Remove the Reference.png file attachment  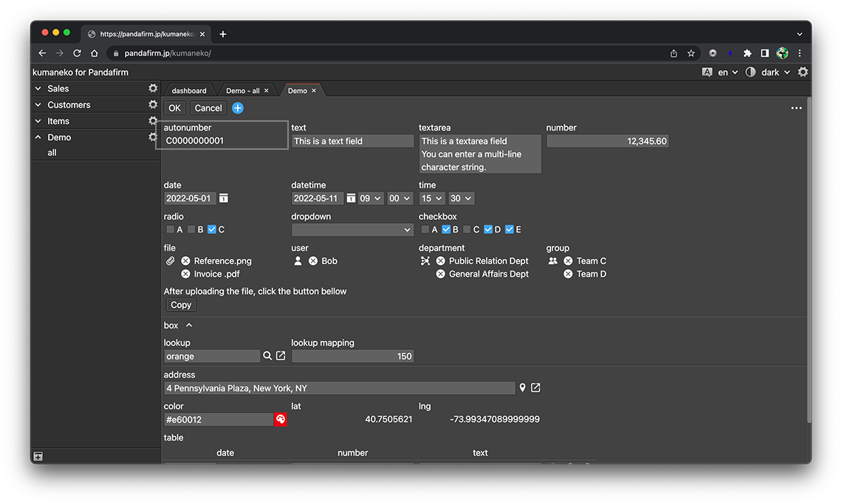pyautogui.click(x=185, y=261)
